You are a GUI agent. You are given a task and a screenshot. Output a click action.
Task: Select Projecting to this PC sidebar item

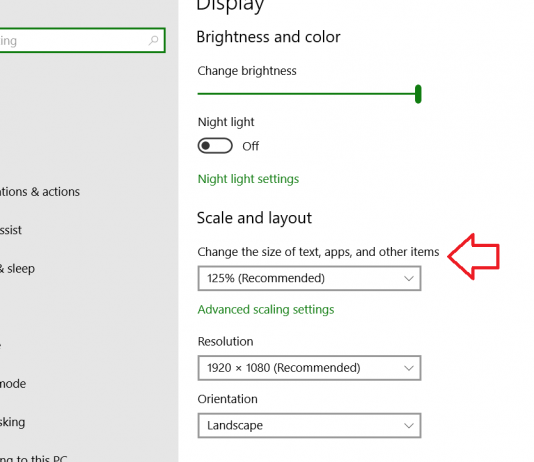coord(33,458)
